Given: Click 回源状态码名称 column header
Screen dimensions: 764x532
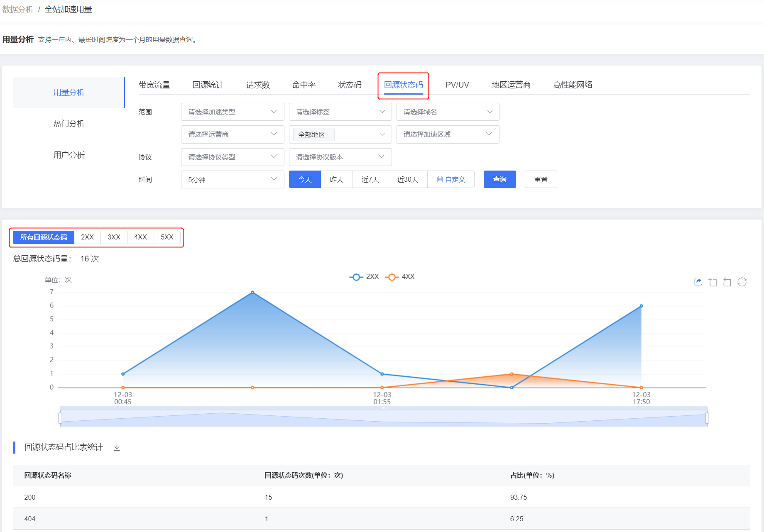Looking at the screenshot, I should coord(48,475).
